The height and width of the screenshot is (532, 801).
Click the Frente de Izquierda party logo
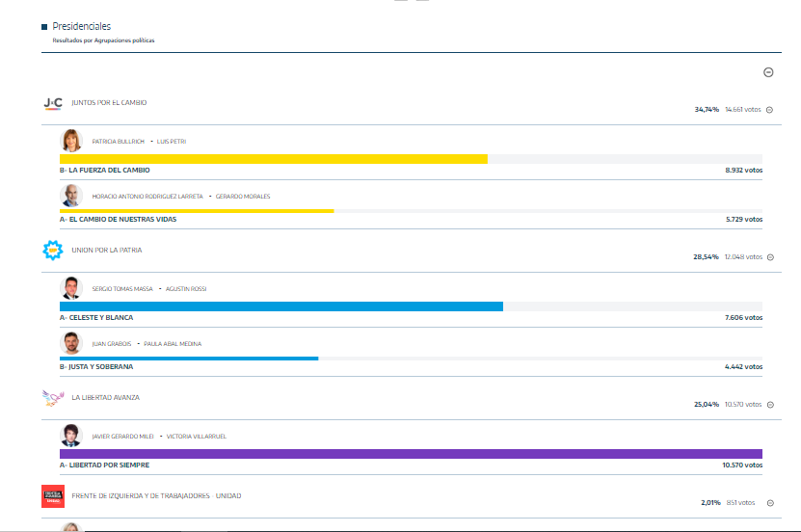pos(53,496)
